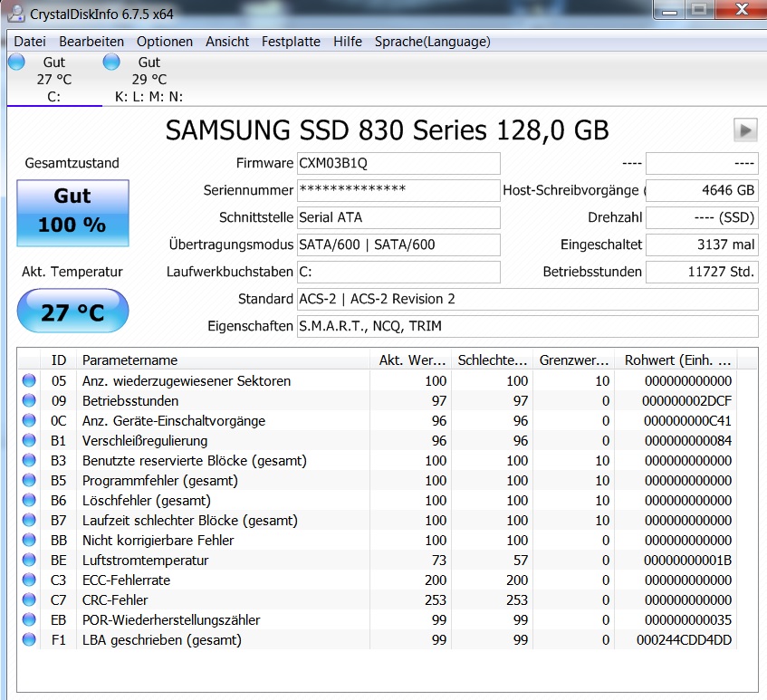
Task: Click status orb of row 05 wiederzugewiesener Sektoren
Action: point(29,380)
